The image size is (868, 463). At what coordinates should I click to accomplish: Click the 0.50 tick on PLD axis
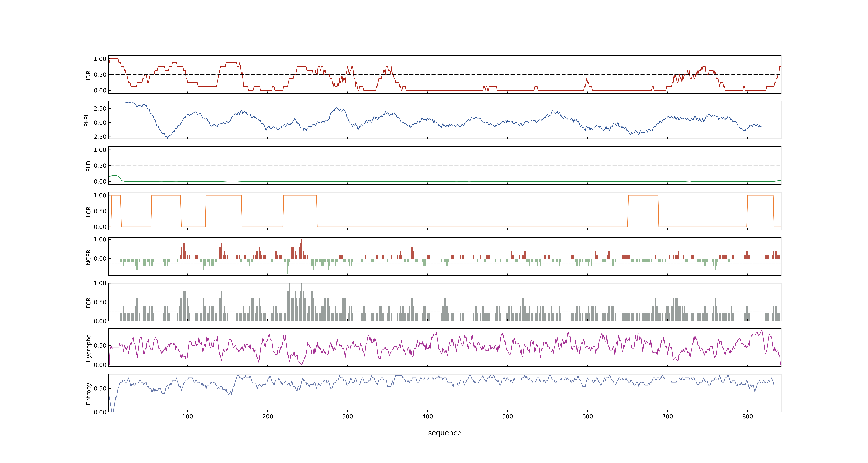(x=100, y=166)
